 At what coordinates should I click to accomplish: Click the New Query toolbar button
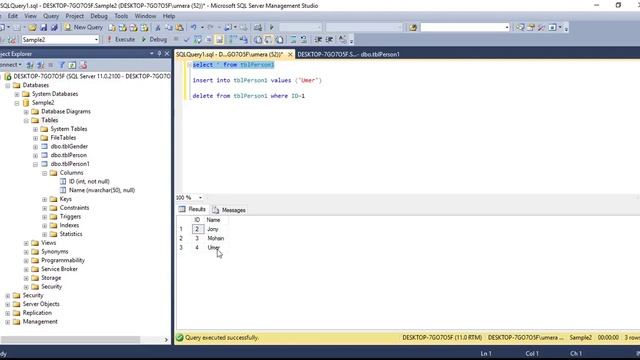[83, 27]
